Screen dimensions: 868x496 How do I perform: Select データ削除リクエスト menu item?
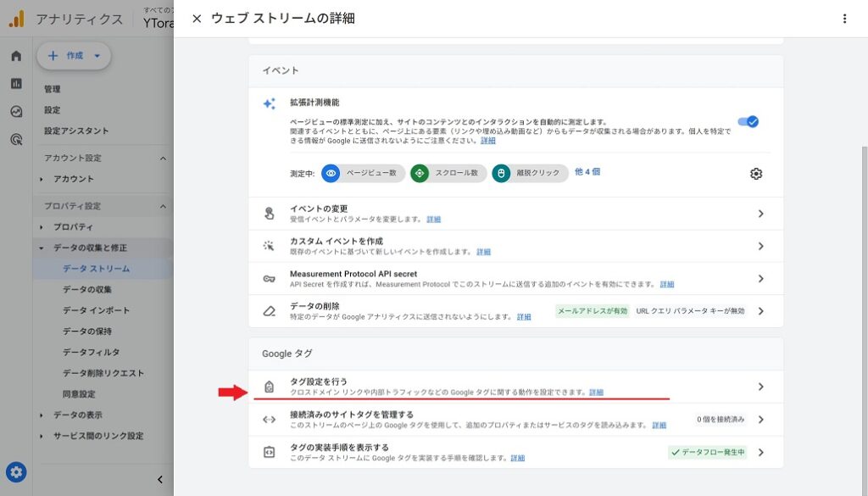(103, 373)
